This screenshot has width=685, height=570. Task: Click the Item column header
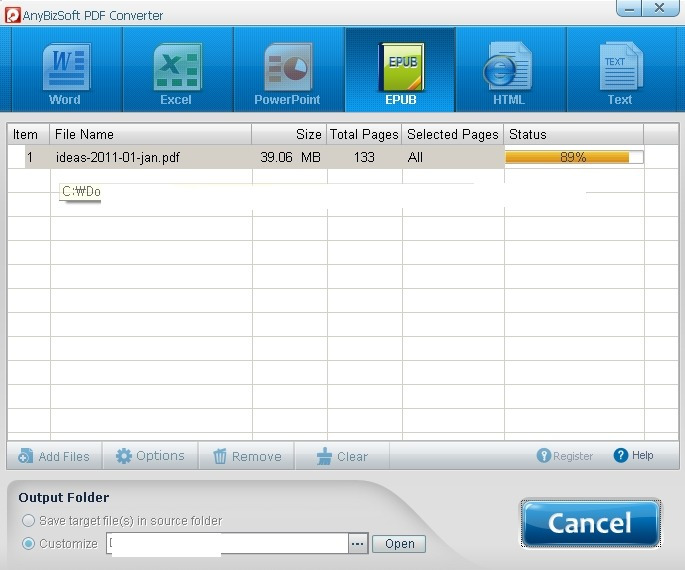tap(28, 134)
